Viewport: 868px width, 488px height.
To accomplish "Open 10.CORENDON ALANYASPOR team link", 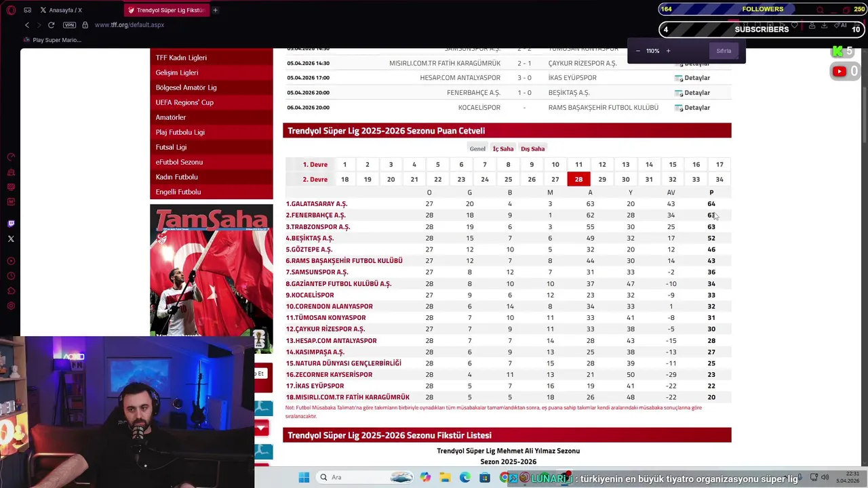I will [329, 306].
